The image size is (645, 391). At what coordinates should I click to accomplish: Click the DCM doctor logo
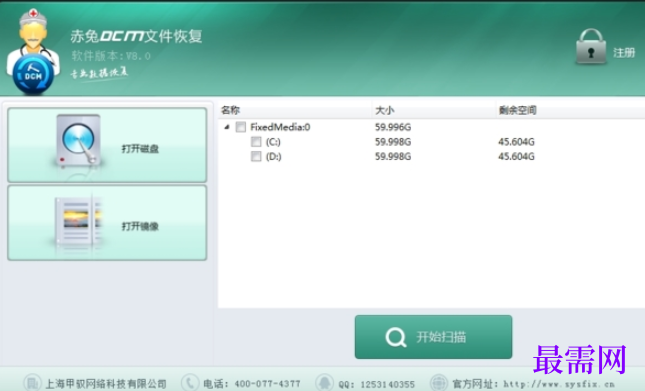coord(33,52)
